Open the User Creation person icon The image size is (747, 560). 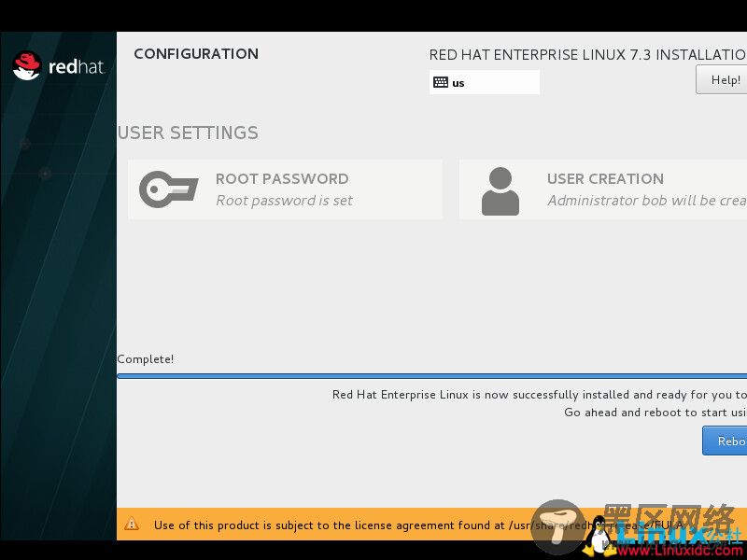pyautogui.click(x=500, y=191)
